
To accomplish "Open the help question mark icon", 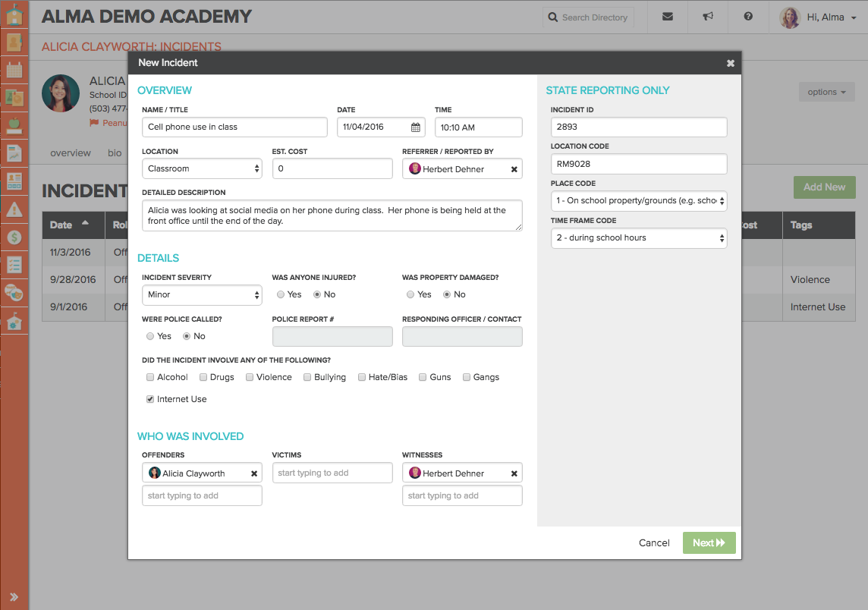I will (748, 17).
